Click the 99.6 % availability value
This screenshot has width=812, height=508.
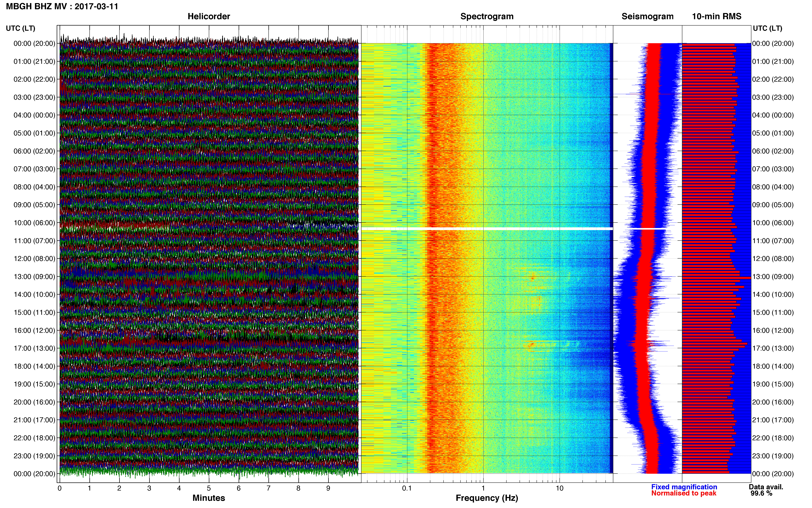tap(761, 493)
